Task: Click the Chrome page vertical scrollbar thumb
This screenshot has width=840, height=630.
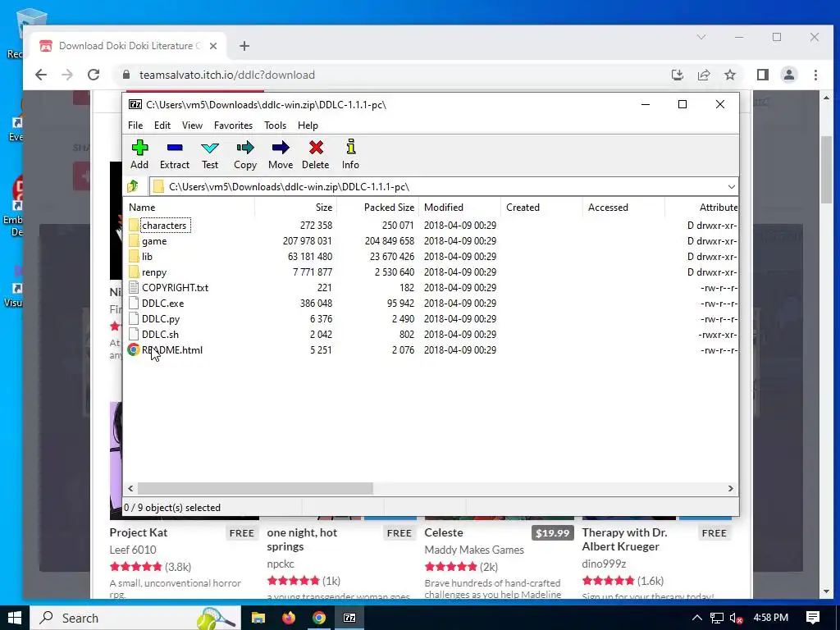Action: coord(827,169)
